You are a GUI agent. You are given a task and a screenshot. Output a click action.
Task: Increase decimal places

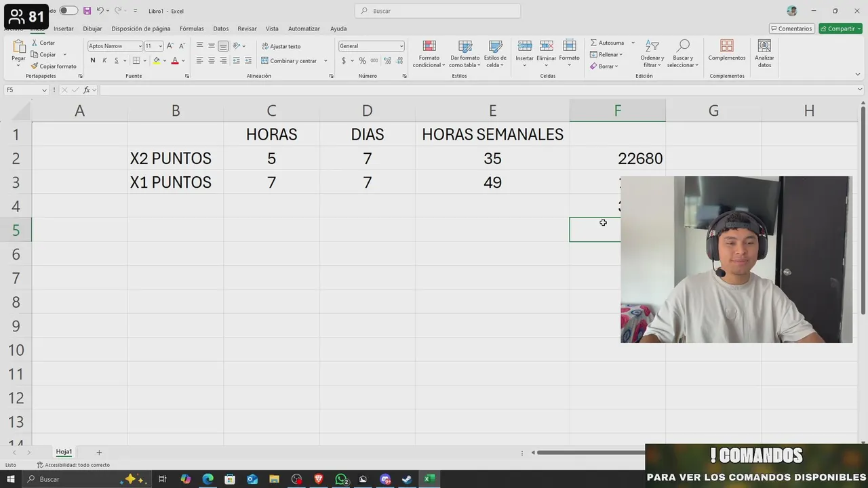pos(387,60)
